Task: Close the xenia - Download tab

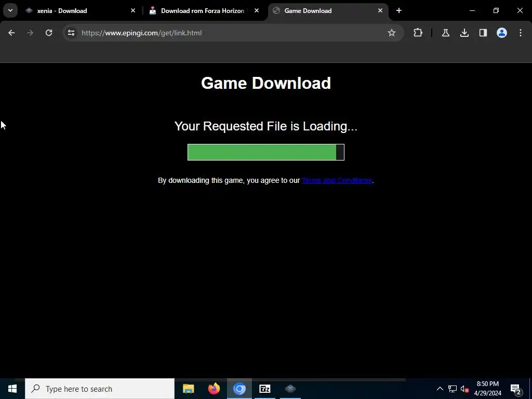Action: coord(133,10)
